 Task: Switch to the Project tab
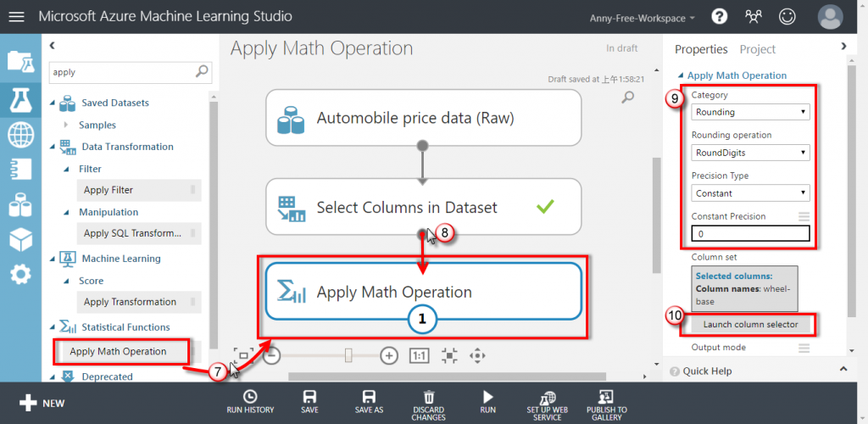tap(758, 49)
